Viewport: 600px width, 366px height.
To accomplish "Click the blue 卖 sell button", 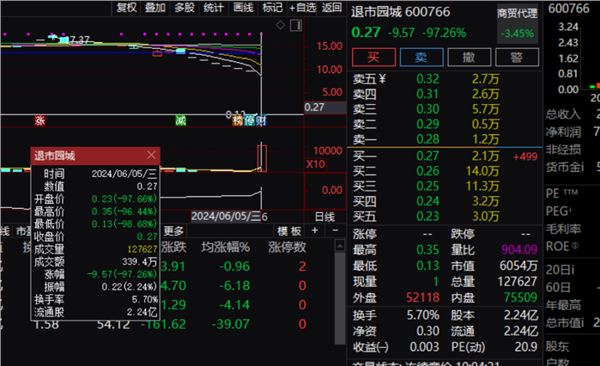I will [x=421, y=57].
